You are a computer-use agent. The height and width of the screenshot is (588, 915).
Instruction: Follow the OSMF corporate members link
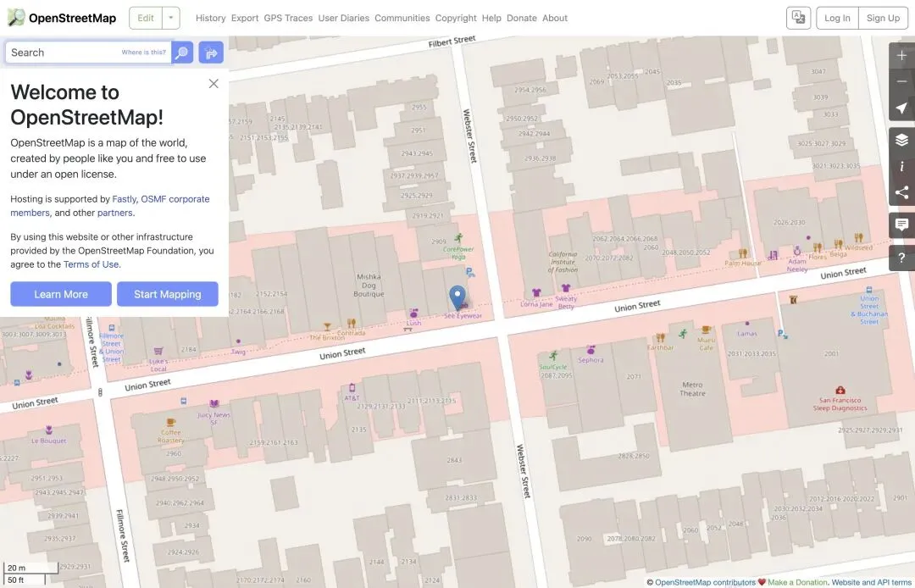(109, 206)
